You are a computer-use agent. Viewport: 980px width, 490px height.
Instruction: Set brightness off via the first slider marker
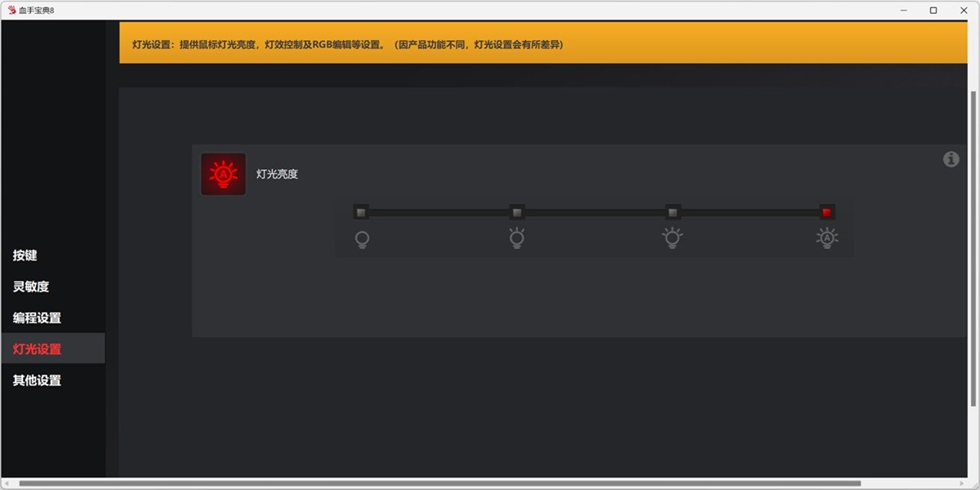tap(362, 212)
